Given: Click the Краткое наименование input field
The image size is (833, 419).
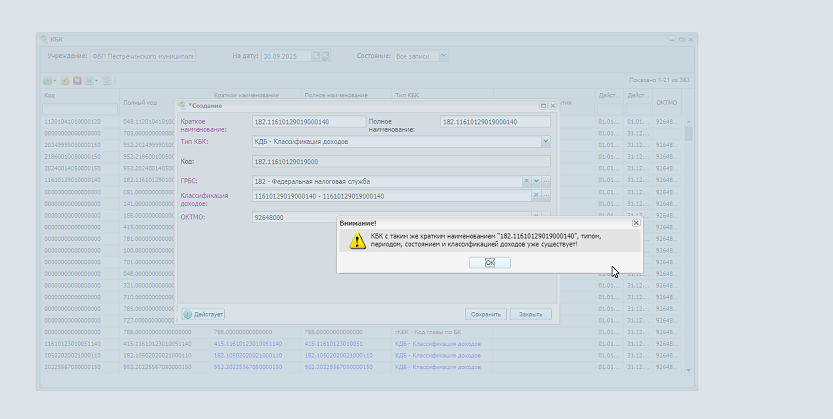Looking at the screenshot, I should tap(308, 122).
